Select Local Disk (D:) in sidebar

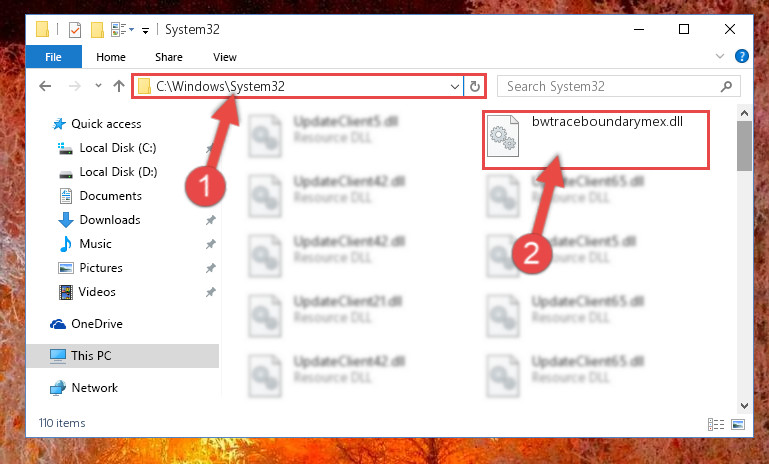point(118,172)
